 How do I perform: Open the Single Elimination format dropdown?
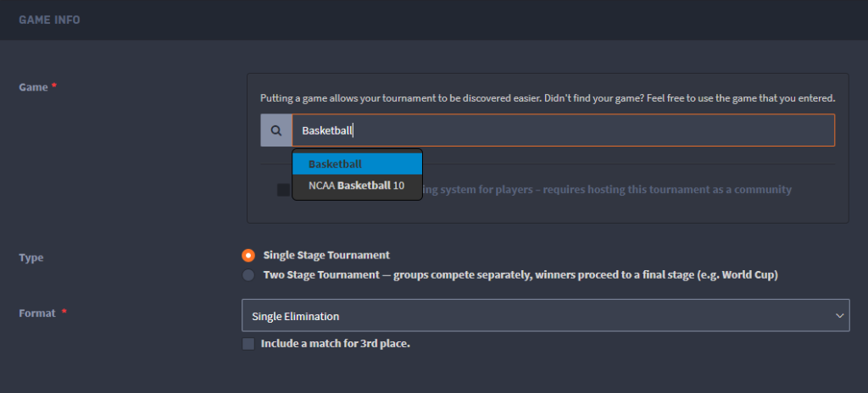tap(545, 316)
